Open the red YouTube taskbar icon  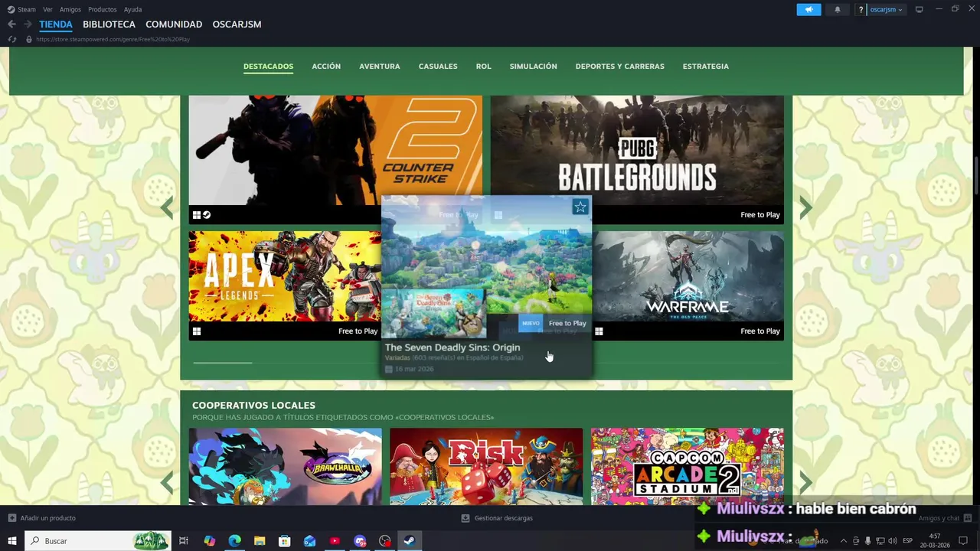pyautogui.click(x=335, y=541)
